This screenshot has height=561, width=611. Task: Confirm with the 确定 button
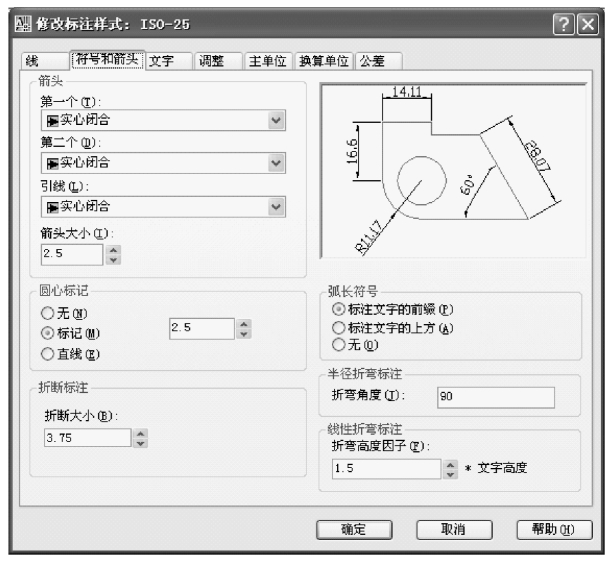point(354,529)
